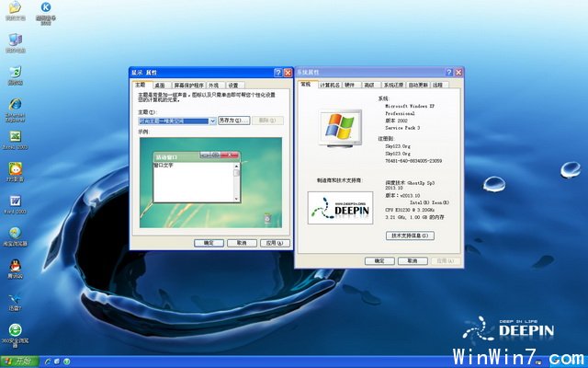
Task: Close the Display Properties dialog window
Action: coord(288,73)
